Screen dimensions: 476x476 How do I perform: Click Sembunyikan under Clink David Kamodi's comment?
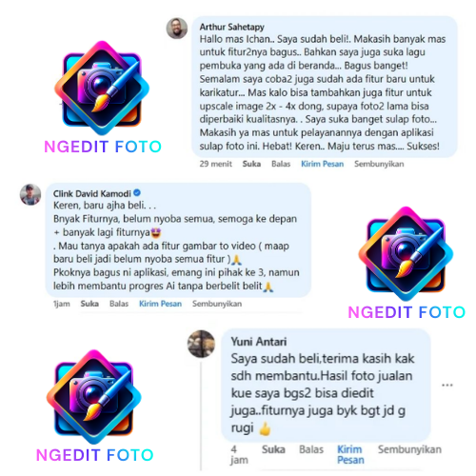coord(217,304)
